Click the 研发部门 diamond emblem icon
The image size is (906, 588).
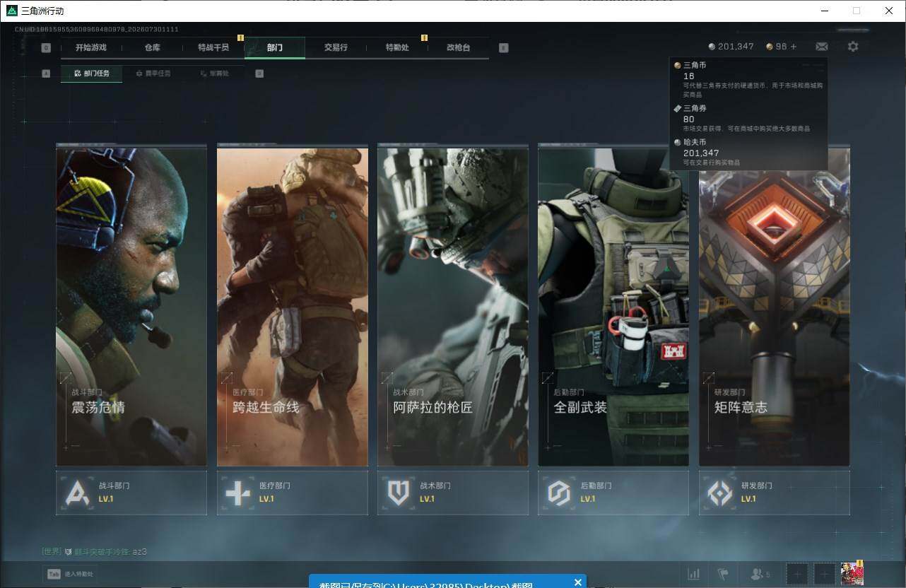720,493
